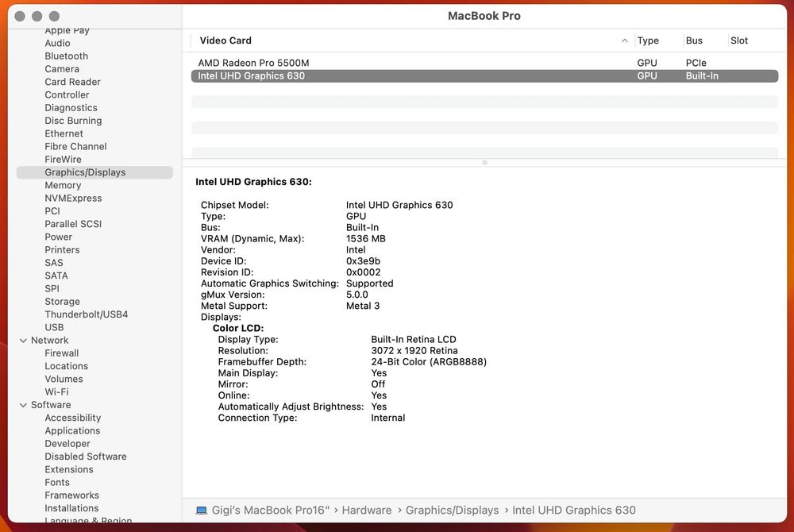Select Storage in sidebar
The image size is (794, 532).
tap(62, 301)
